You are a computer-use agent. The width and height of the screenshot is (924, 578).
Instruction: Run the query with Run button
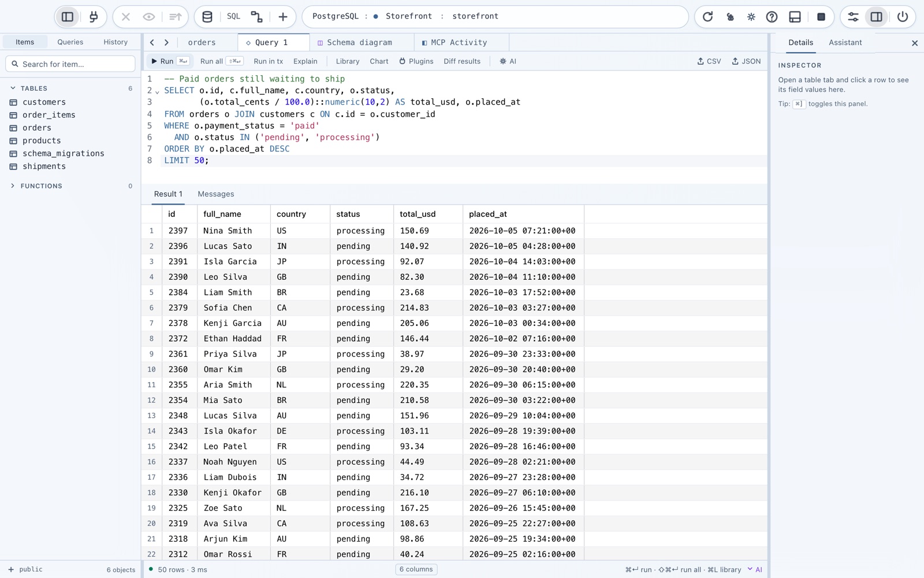[170, 61]
